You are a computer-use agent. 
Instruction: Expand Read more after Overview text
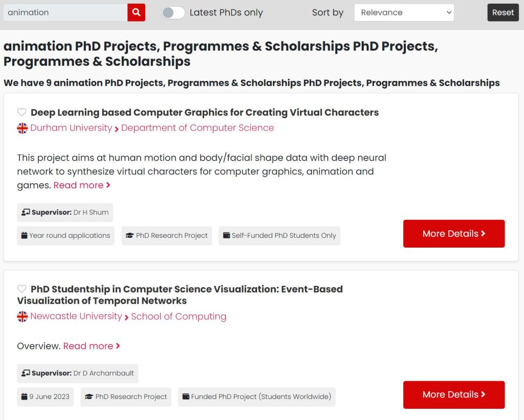click(92, 346)
